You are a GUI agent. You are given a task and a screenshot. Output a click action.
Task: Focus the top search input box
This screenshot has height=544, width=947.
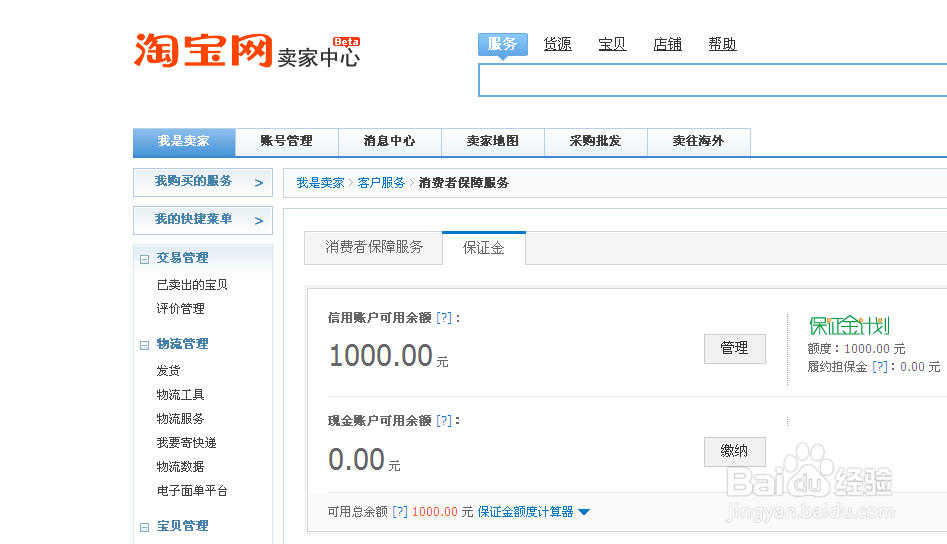[x=713, y=80]
